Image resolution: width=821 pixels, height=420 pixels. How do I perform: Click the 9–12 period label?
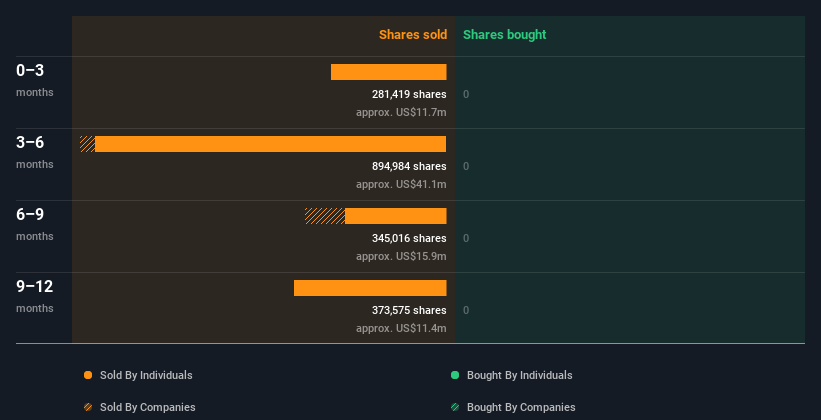coord(35,286)
